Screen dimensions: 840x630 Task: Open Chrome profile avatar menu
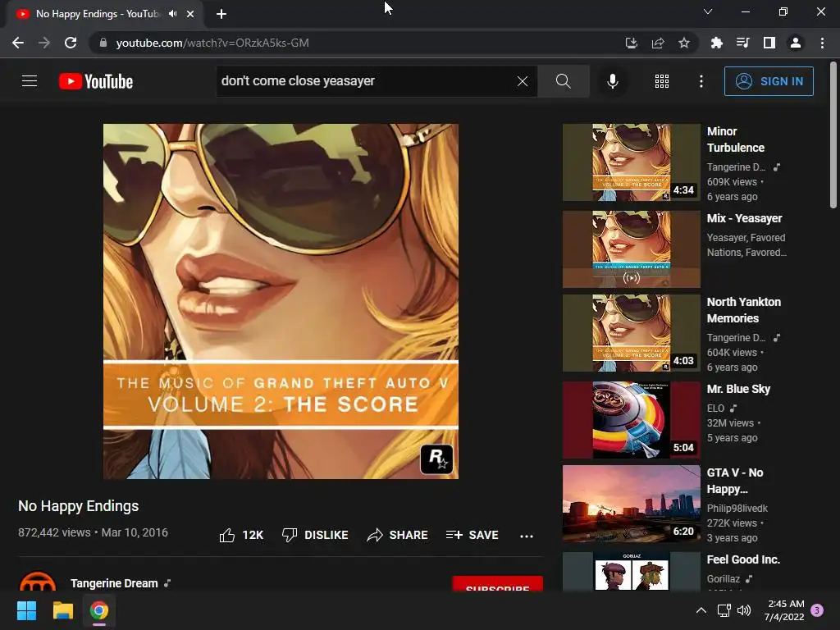pos(795,43)
